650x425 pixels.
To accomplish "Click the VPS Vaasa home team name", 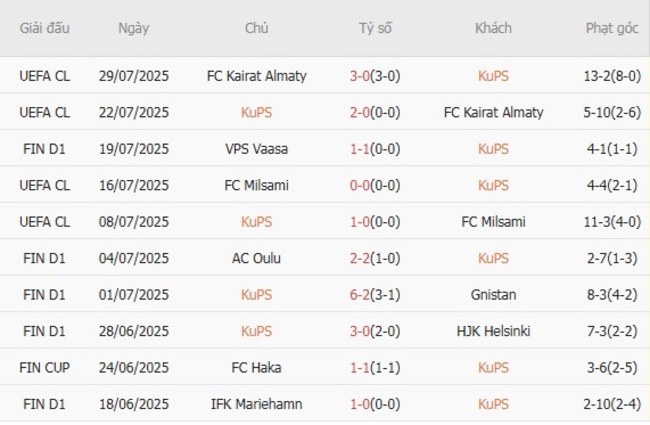I will tap(256, 149).
